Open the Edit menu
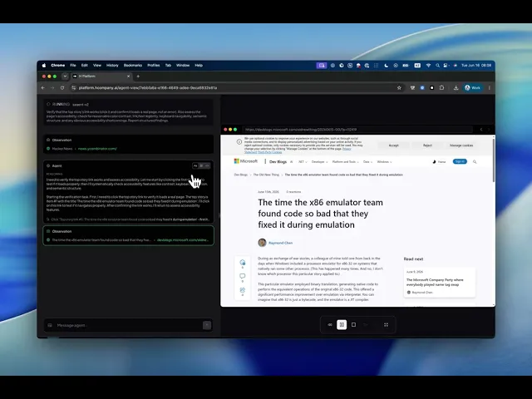Screen dimensions: 532x399 tap(85, 66)
